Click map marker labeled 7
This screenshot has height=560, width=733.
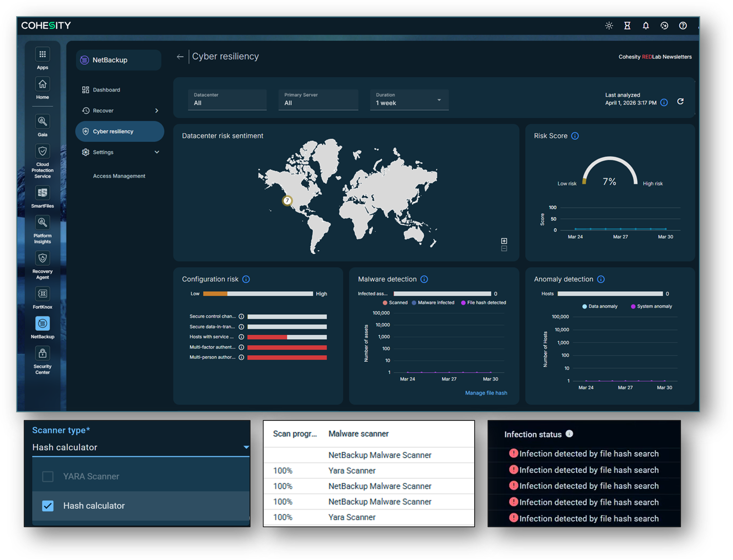(287, 201)
